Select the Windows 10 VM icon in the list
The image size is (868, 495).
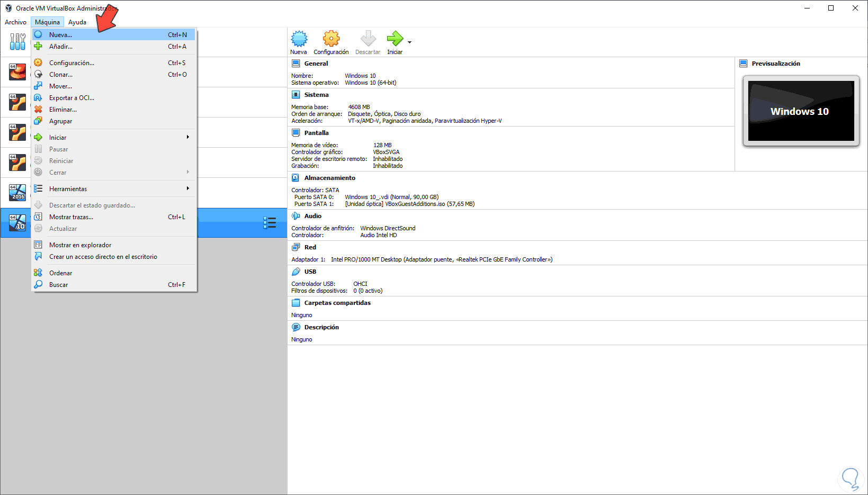click(17, 223)
